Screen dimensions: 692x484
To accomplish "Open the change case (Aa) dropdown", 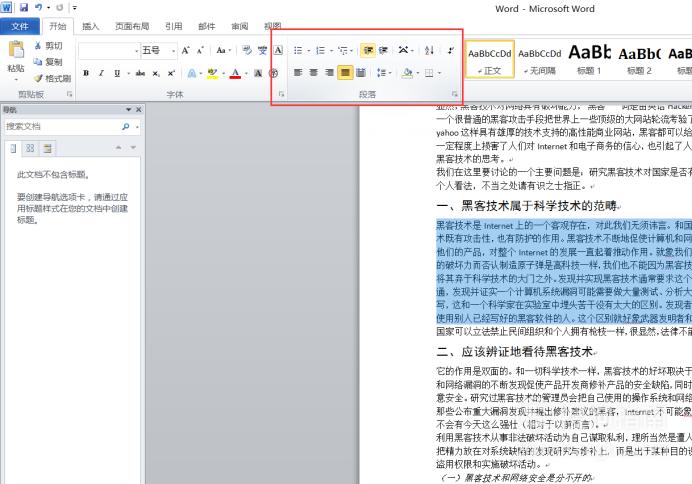I will pyautogui.click(x=223, y=50).
